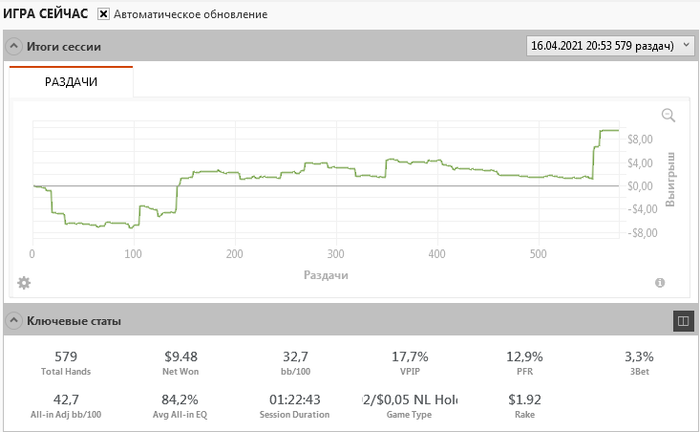Image resolution: width=700 pixels, height=432 pixels.
Task: Click the 3Bet 3,3% stat
Action: (x=641, y=362)
